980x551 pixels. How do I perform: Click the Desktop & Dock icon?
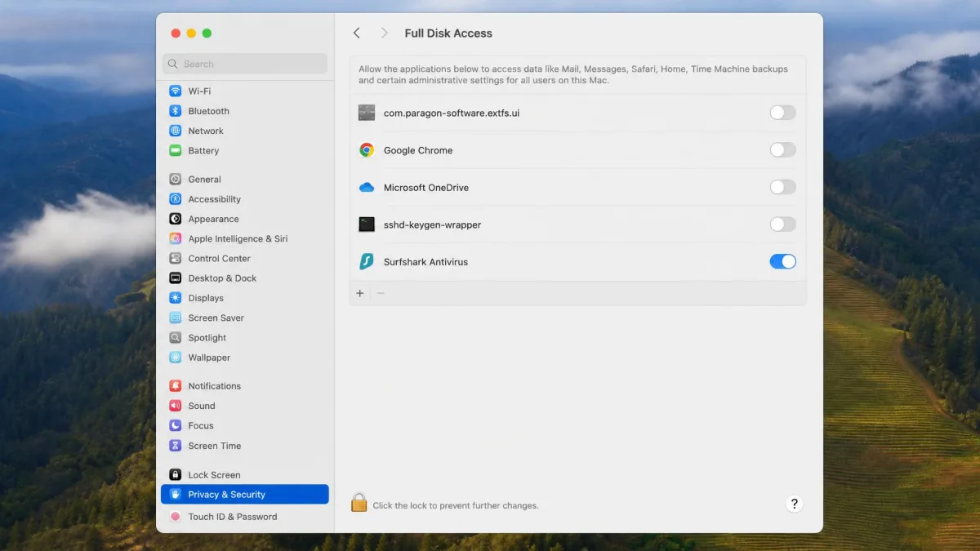pos(175,278)
